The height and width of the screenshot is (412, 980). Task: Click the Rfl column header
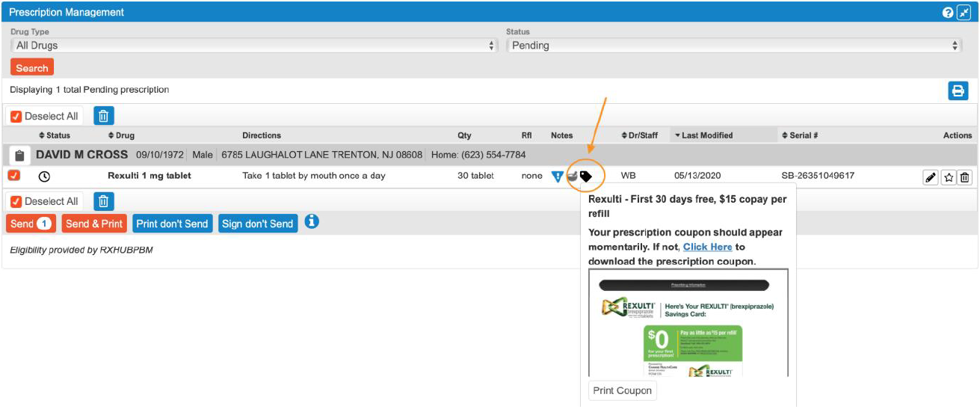click(526, 135)
